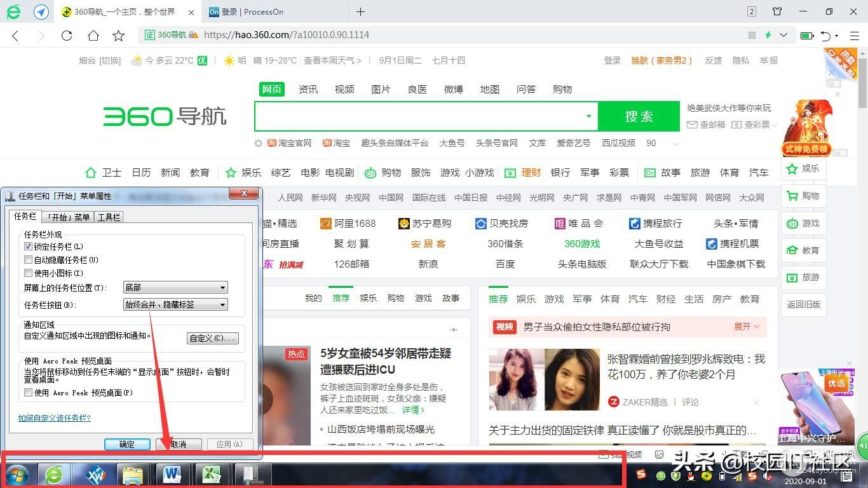
Task: Click into the 360 search input field
Action: (419, 116)
